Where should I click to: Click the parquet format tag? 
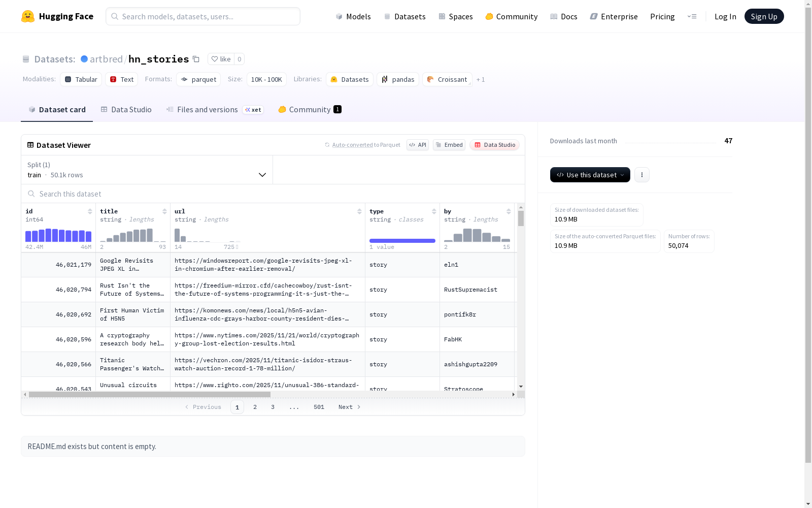click(x=198, y=79)
